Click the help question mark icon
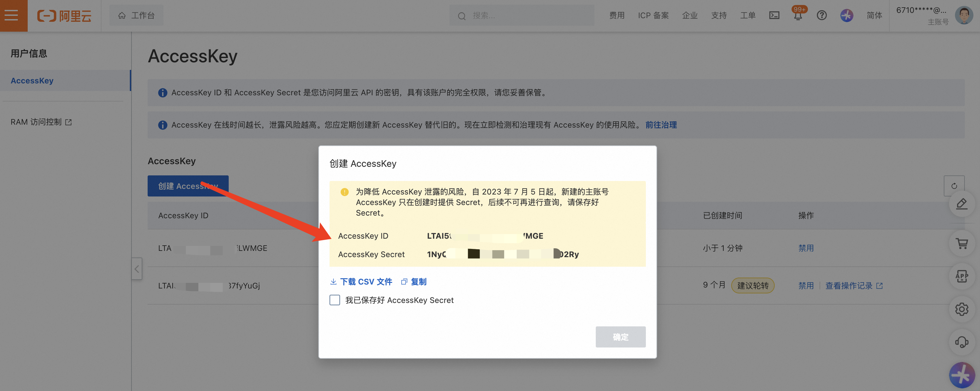 pos(821,15)
